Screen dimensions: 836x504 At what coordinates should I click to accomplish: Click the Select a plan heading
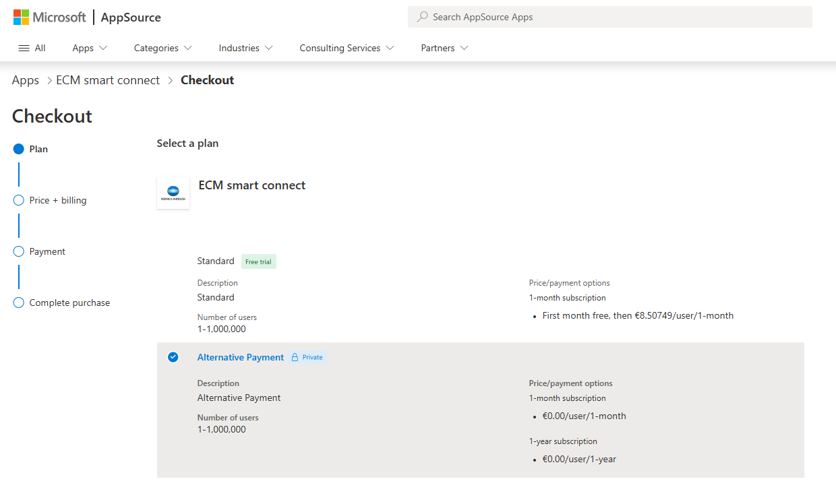(187, 143)
